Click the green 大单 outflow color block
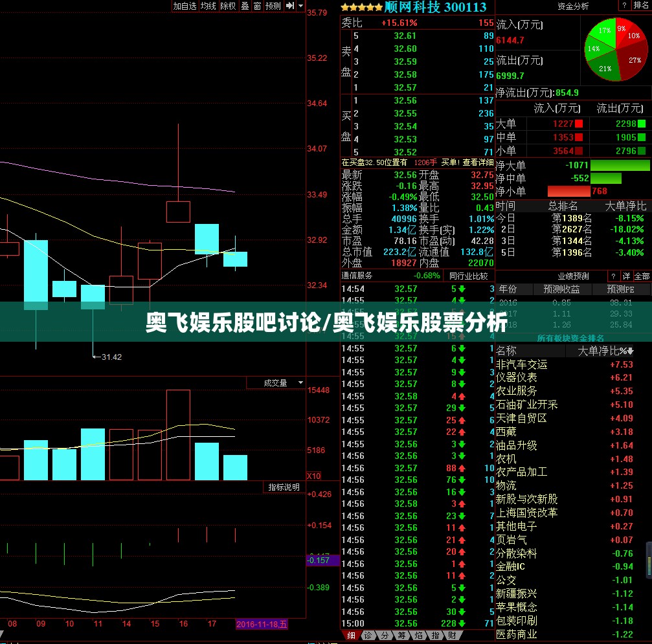This screenshot has height=644, width=652. tap(642, 124)
